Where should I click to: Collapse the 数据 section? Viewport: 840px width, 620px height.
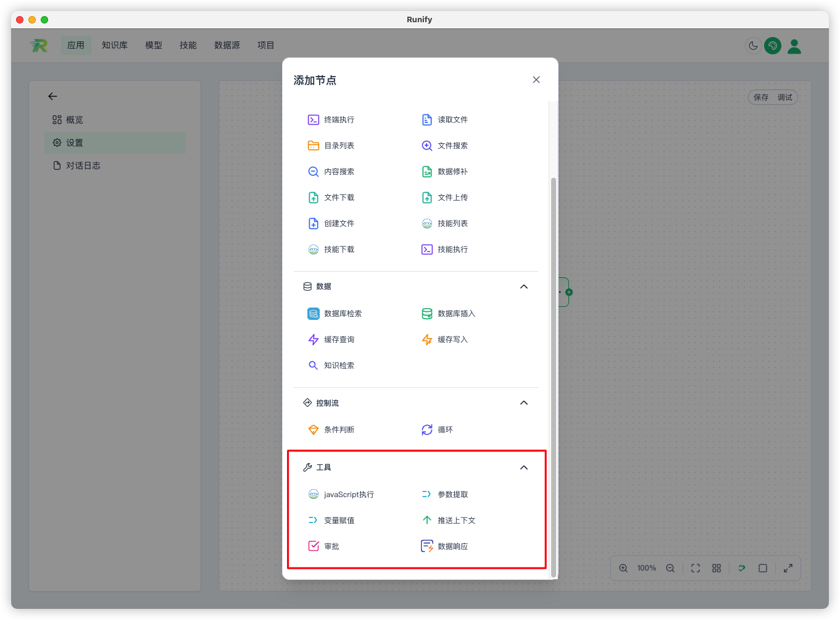(524, 287)
